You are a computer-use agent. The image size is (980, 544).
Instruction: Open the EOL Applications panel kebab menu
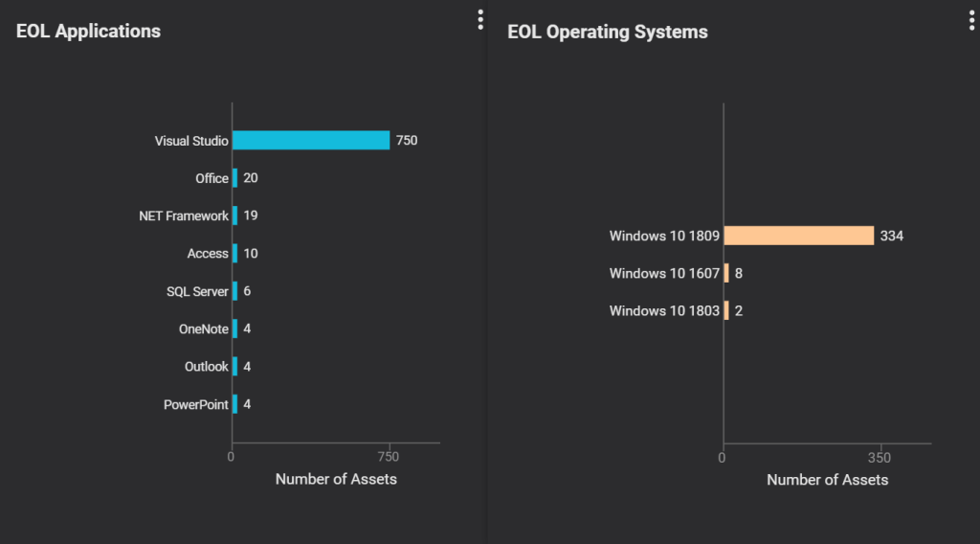click(480, 20)
